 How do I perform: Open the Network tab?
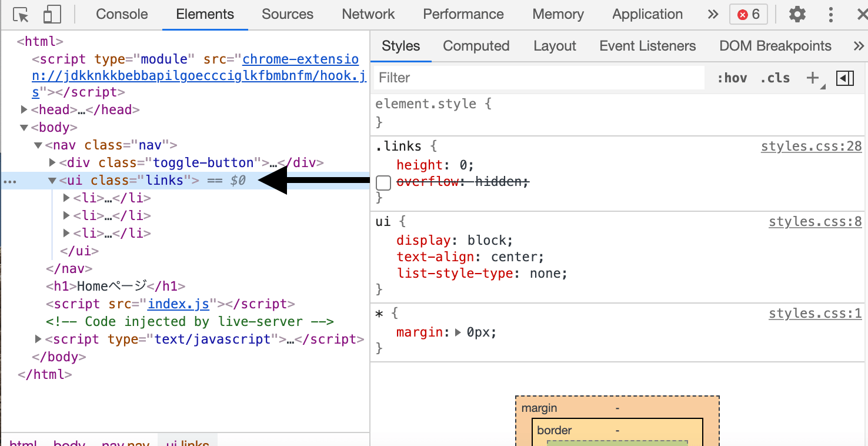(x=368, y=14)
